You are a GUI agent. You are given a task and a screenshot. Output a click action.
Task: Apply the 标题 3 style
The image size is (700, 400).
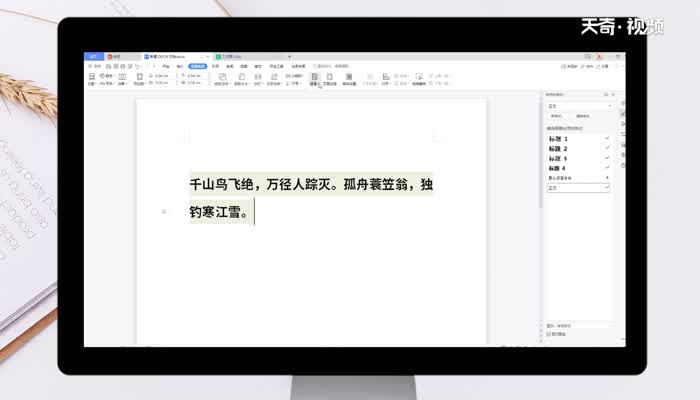[578, 158]
